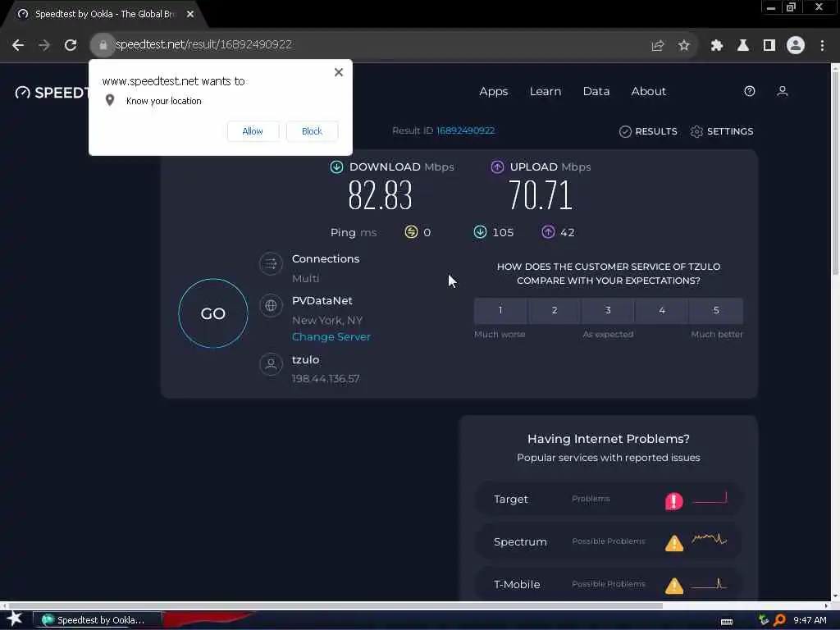Open the Start menu star icon
840x630 pixels.
[x=15, y=619]
